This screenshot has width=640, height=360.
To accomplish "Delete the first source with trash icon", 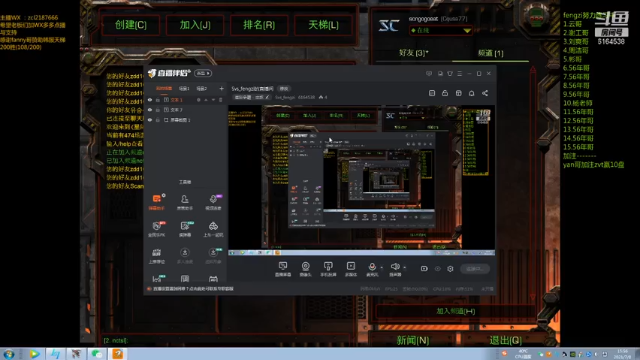I will click(220, 100).
